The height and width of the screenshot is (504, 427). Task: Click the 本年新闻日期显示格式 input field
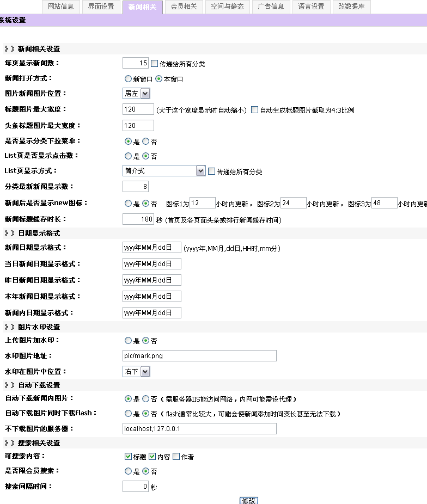(x=152, y=296)
